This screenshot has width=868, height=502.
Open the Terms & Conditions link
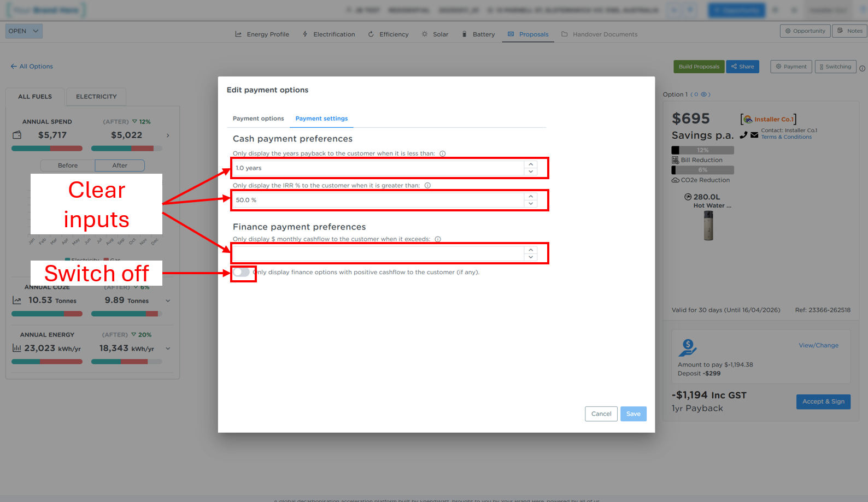tap(786, 137)
